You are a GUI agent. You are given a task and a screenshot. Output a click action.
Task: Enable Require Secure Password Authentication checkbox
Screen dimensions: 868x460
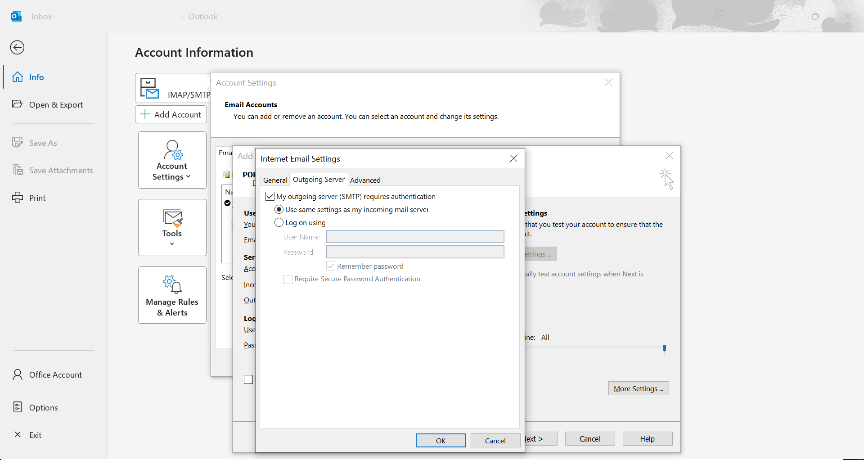coord(288,279)
